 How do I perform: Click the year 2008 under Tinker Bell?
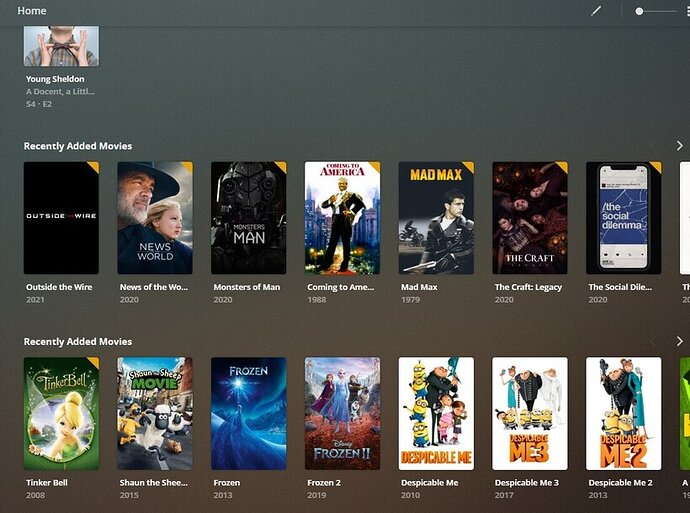click(35, 495)
